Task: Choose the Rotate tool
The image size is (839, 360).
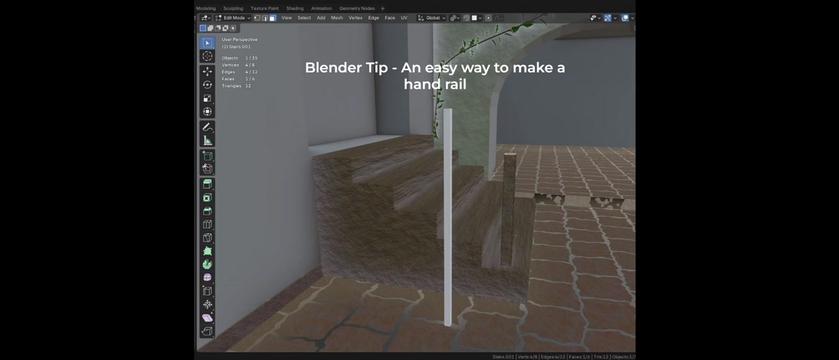Action: click(x=208, y=85)
